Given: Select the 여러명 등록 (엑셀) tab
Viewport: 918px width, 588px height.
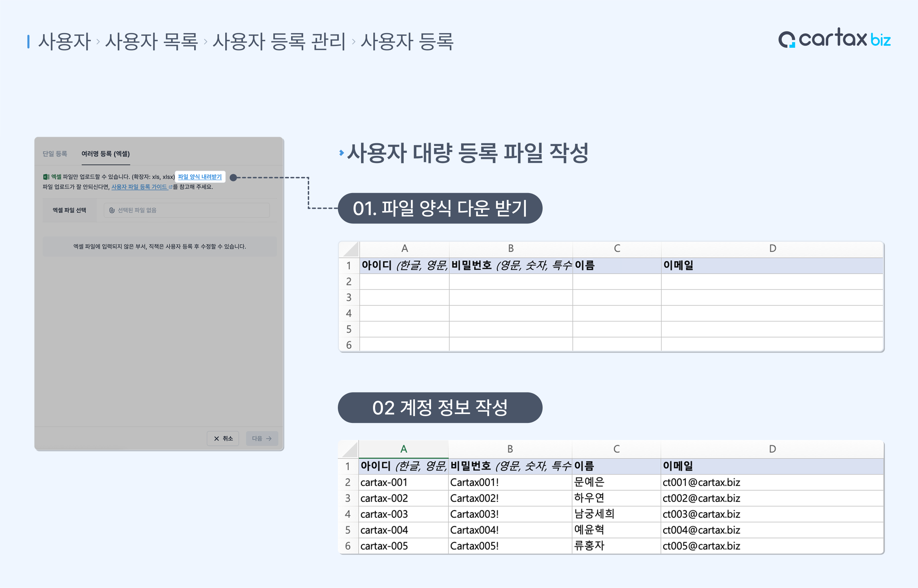Looking at the screenshot, I should tap(105, 153).
